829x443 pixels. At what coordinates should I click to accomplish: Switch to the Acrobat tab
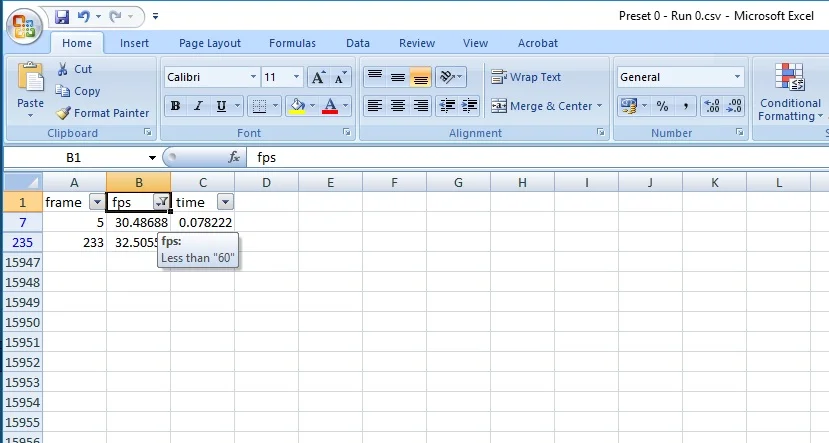coord(538,43)
